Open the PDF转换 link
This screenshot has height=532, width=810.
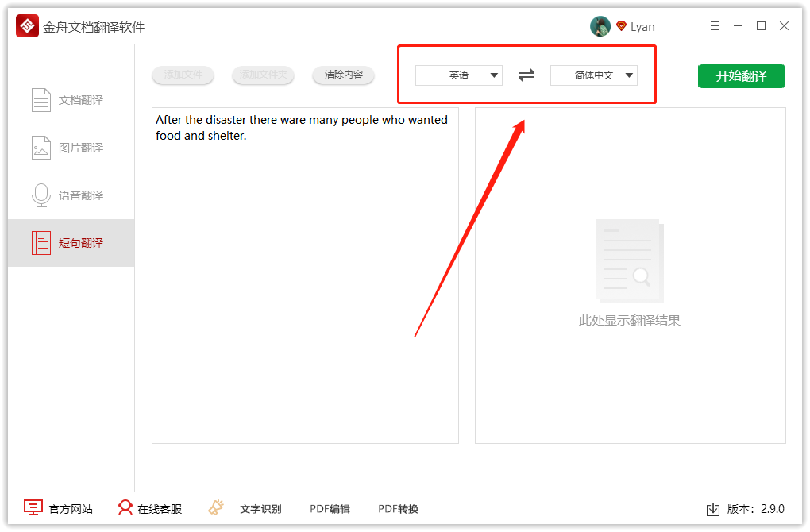pos(399,509)
